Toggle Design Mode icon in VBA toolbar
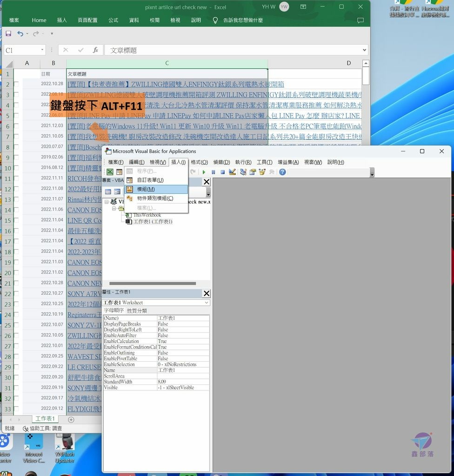 (233, 172)
